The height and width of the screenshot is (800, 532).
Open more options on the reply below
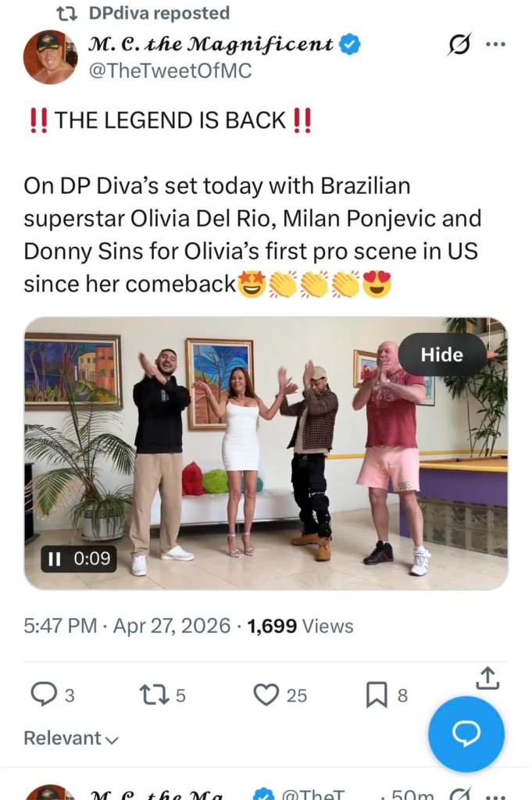pos(495,795)
